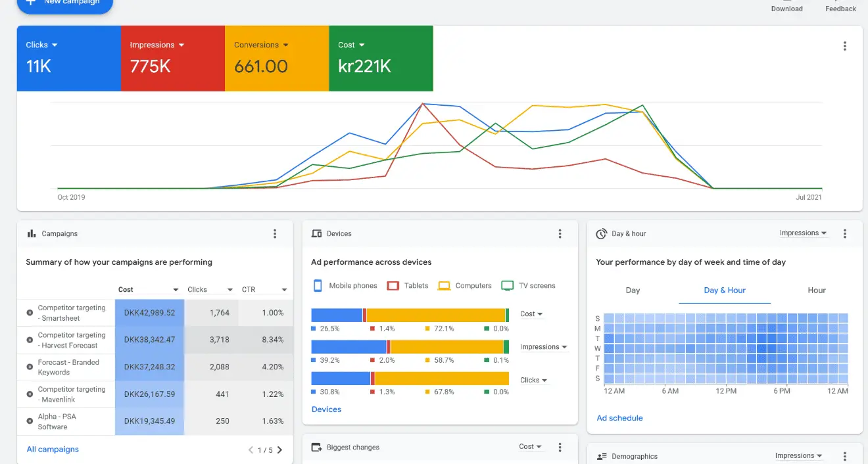Click the Biggest changes panel icon

pyautogui.click(x=316, y=447)
